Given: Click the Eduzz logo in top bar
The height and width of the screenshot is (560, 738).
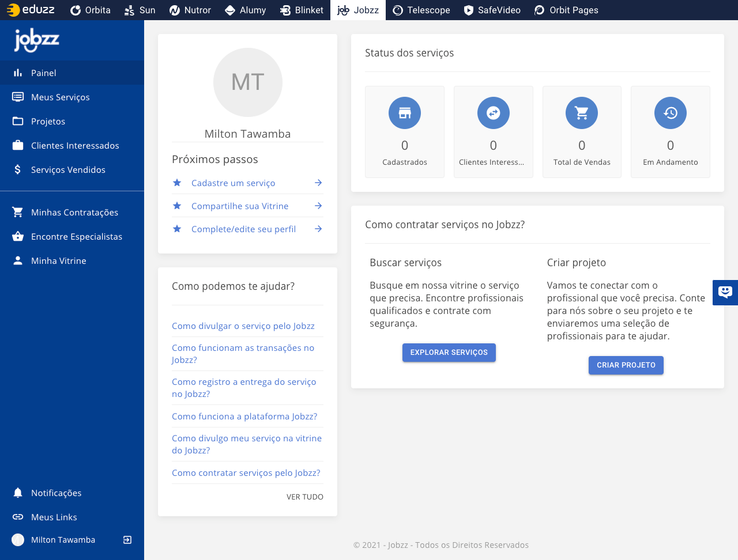Looking at the screenshot, I should point(31,10).
